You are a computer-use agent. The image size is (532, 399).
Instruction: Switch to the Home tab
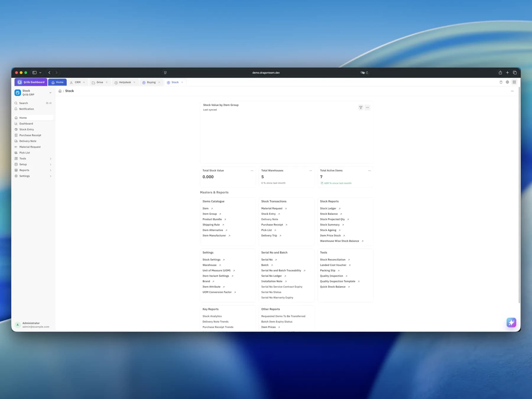[57, 82]
